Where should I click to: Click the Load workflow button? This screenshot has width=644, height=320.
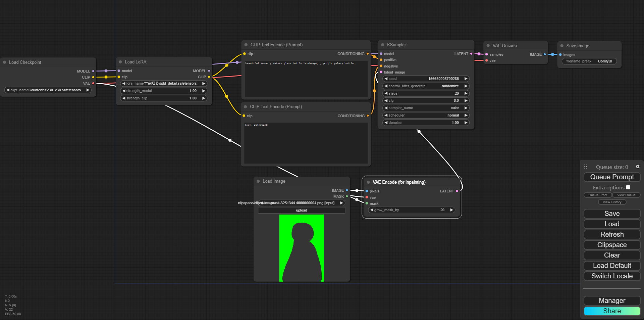pyautogui.click(x=612, y=224)
